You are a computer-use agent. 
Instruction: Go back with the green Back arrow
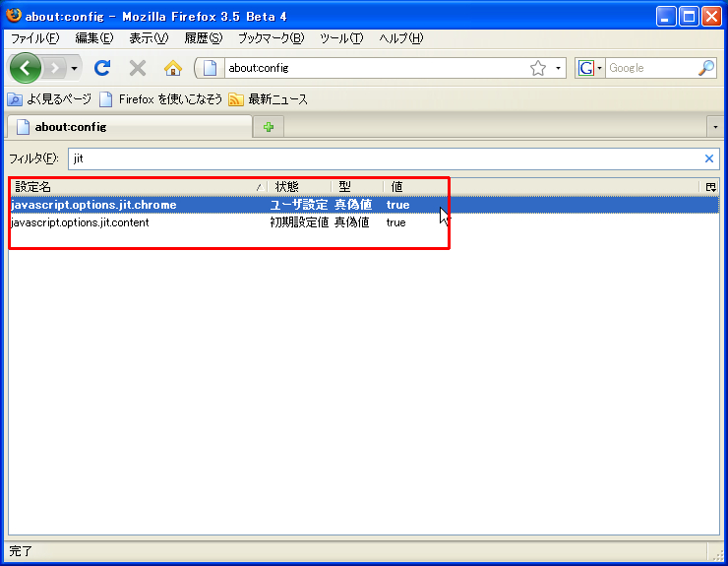pos(25,68)
